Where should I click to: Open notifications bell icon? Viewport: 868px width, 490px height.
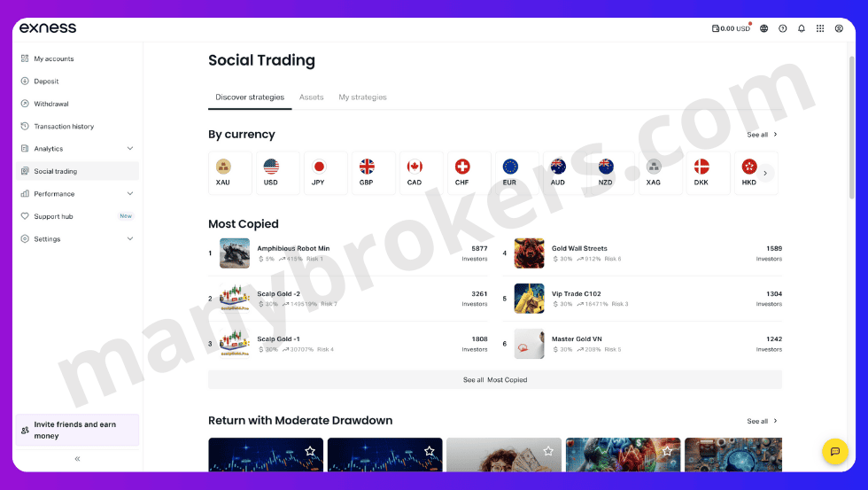801,28
